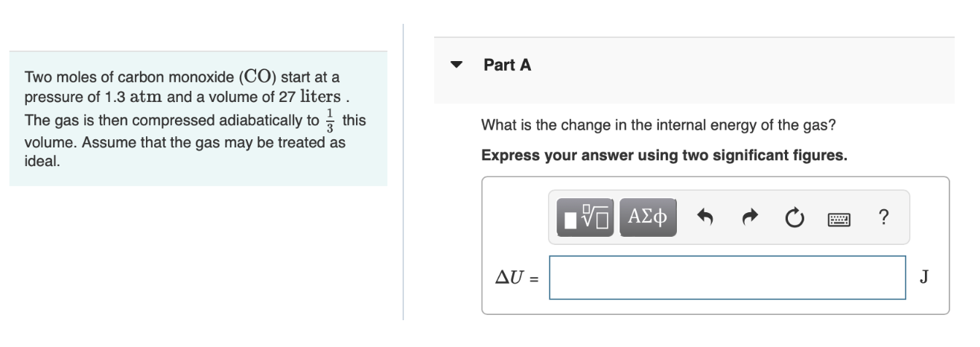Screen dimensions: 980x347
Task: Click the two significant figures instruction
Action: [x=664, y=156]
